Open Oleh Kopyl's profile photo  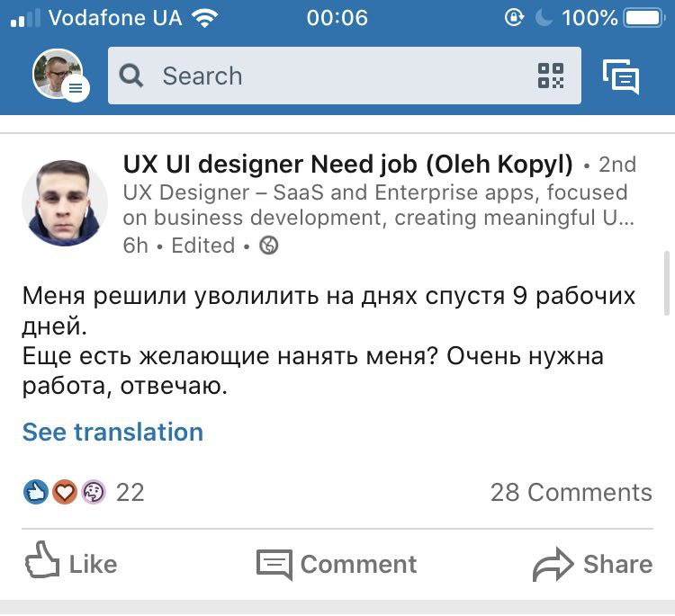coord(65,202)
